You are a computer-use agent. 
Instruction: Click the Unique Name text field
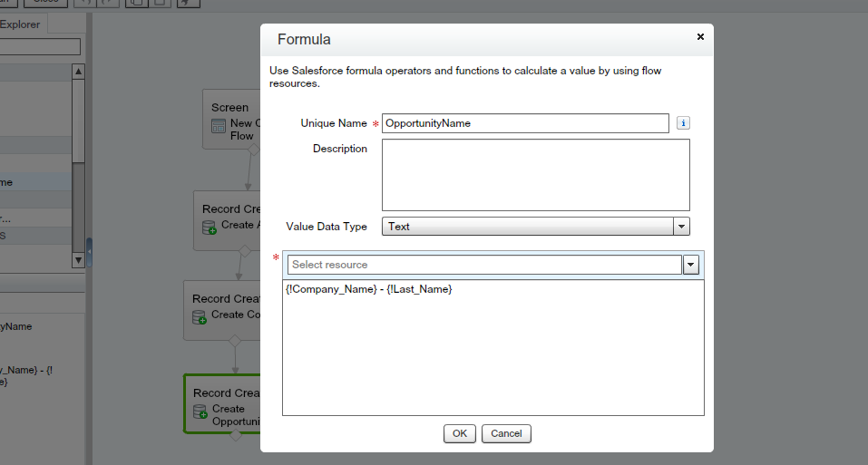pyautogui.click(x=525, y=123)
